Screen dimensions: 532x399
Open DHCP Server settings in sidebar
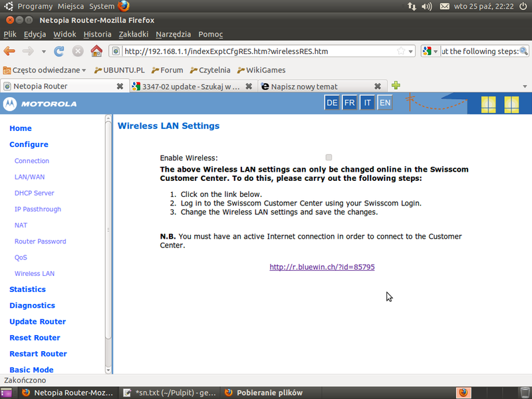pos(35,193)
